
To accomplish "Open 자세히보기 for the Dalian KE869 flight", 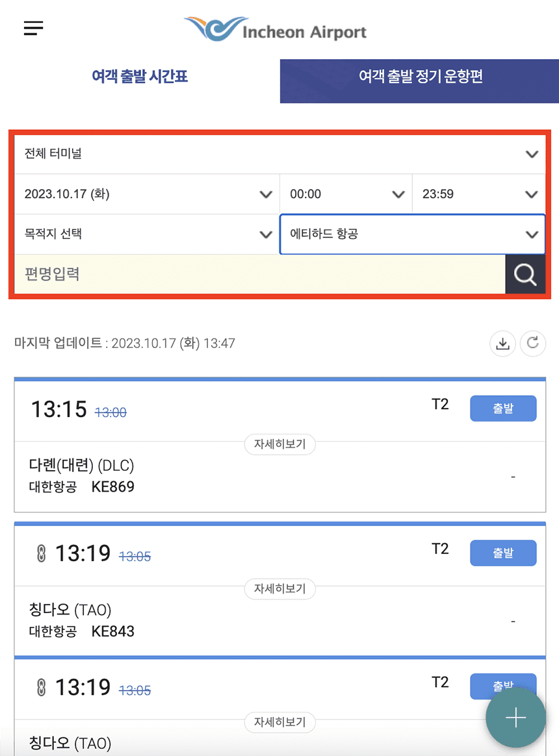I will (x=279, y=444).
